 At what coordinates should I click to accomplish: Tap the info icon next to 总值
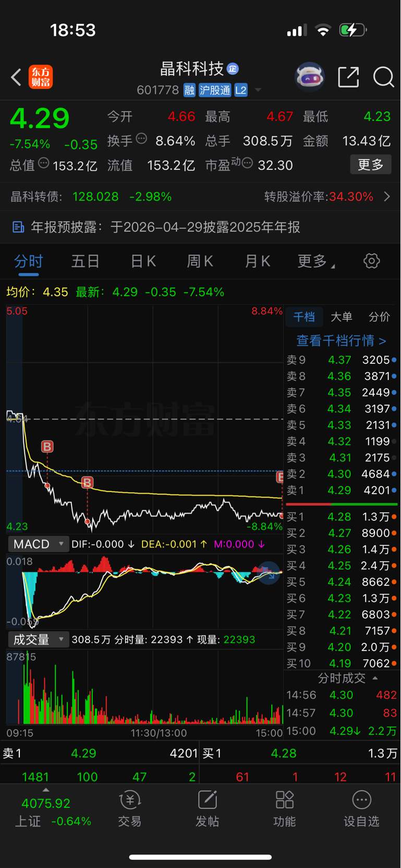(44, 163)
